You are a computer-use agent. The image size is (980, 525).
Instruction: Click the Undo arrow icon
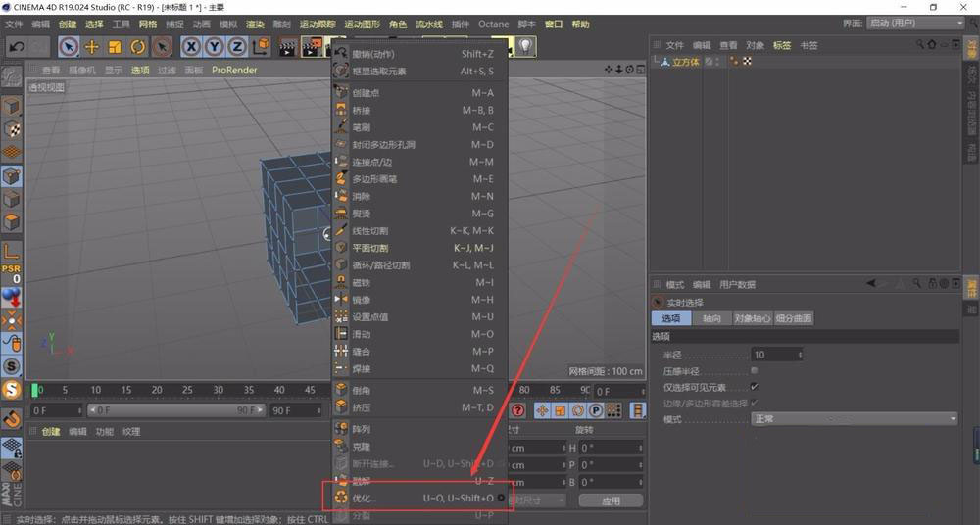click(17, 46)
